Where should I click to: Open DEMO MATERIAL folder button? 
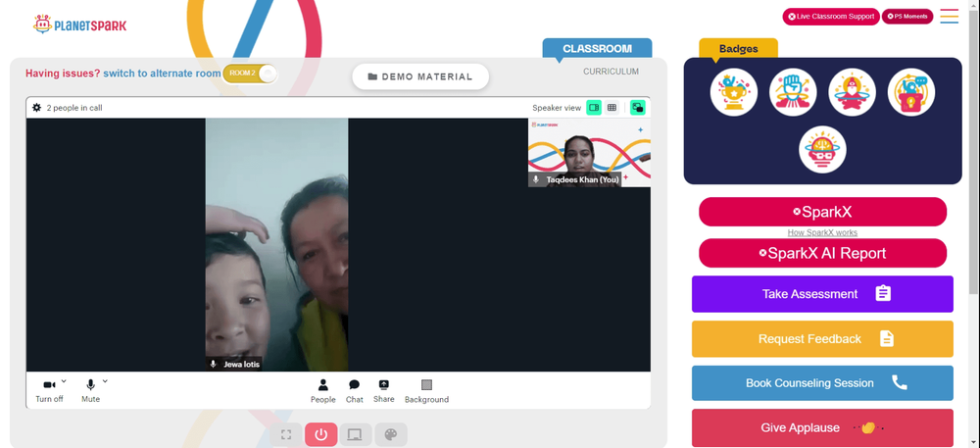click(420, 76)
